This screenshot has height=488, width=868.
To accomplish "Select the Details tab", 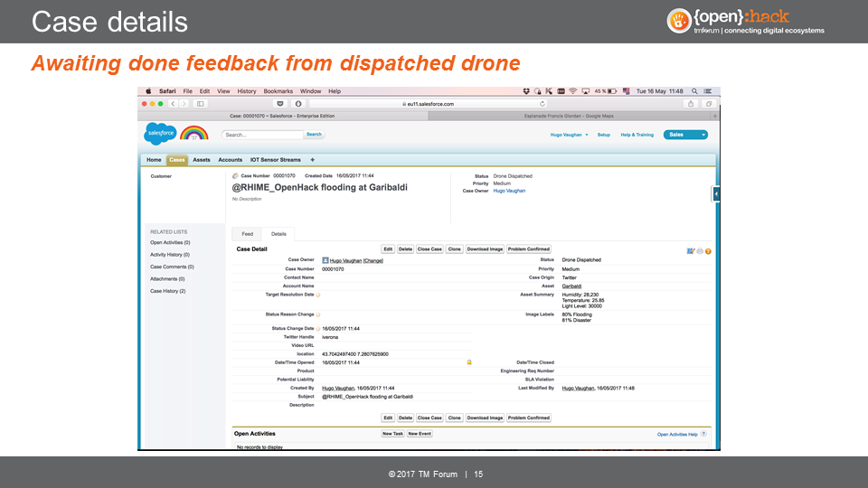I will (278, 234).
